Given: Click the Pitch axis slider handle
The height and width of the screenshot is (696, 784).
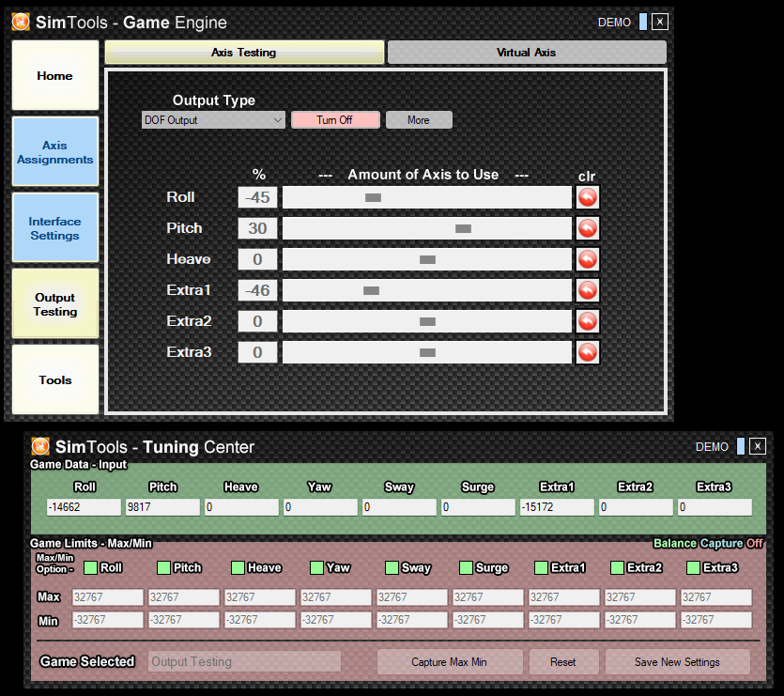Looking at the screenshot, I should pyautogui.click(x=463, y=228).
